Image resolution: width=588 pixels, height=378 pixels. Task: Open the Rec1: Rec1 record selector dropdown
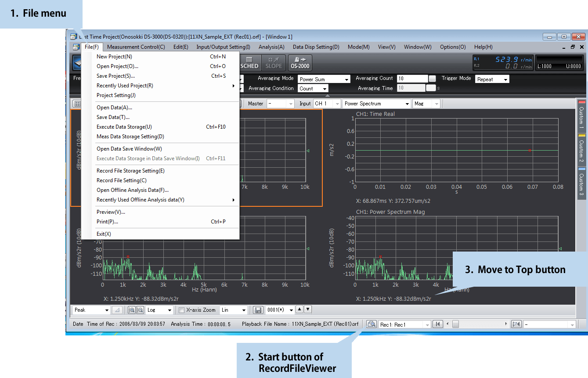point(404,324)
